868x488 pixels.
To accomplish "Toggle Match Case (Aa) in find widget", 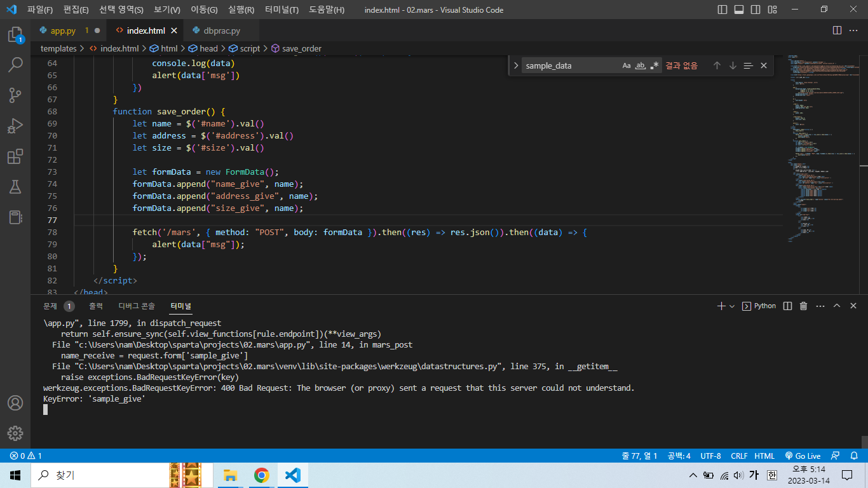I will click(x=627, y=65).
